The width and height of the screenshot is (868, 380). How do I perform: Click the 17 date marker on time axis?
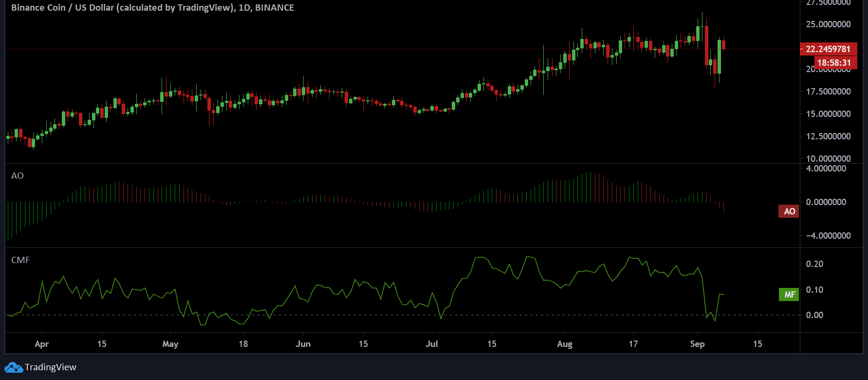click(633, 344)
